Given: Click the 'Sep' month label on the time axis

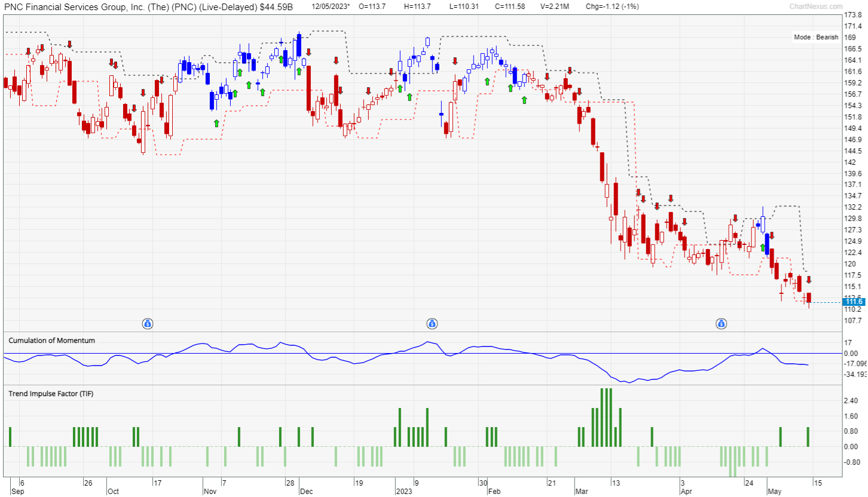Looking at the screenshot, I should [18, 492].
